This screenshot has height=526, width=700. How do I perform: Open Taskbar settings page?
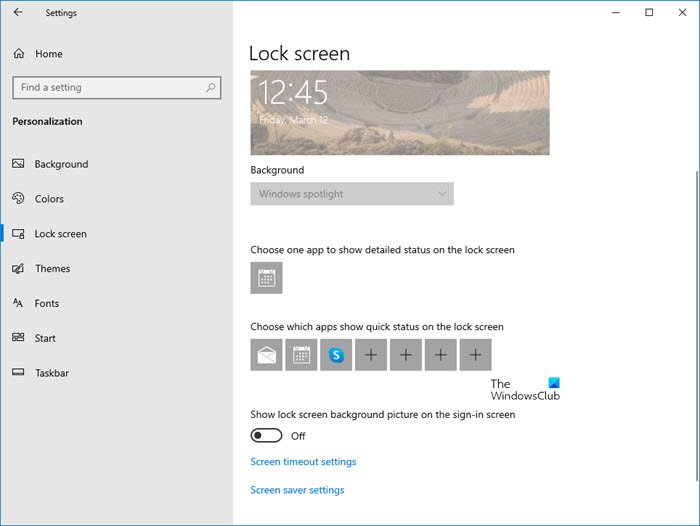coord(51,373)
